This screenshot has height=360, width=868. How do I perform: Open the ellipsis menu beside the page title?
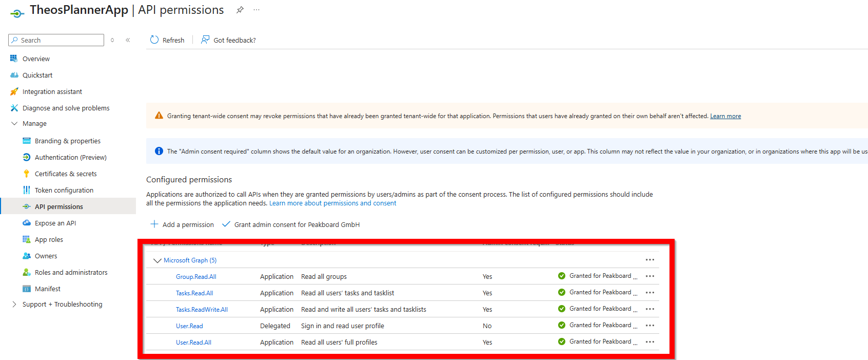pos(257,10)
